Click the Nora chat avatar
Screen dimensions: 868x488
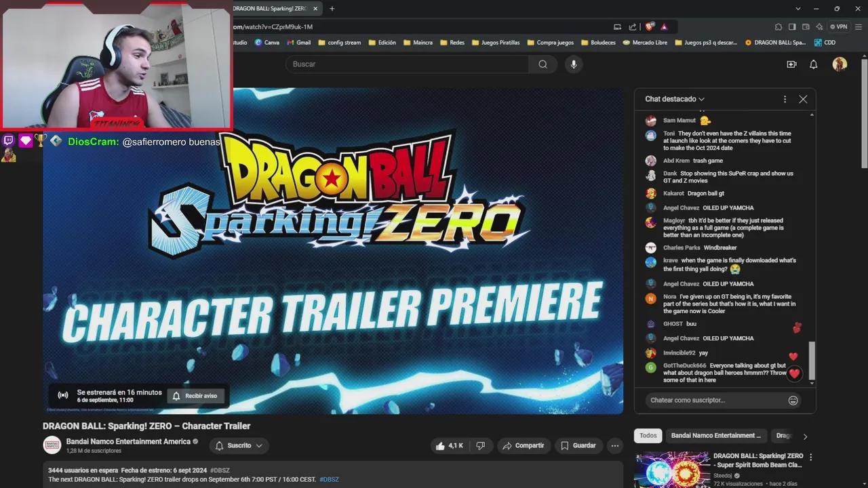pos(650,299)
